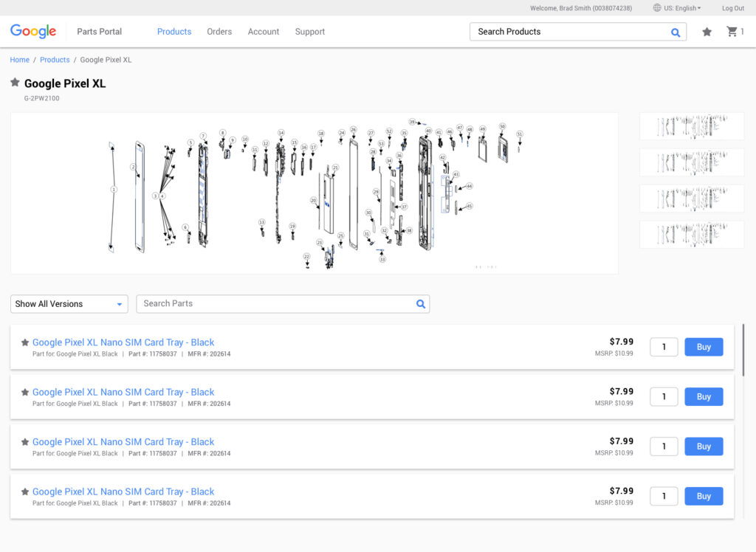The image size is (756, 552).
Task: Star the fourth SIM Card Tray listing
Action: coord(25,491)
